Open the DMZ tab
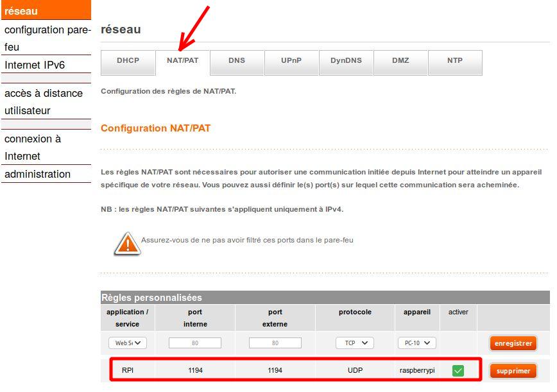 pos(400,61)
